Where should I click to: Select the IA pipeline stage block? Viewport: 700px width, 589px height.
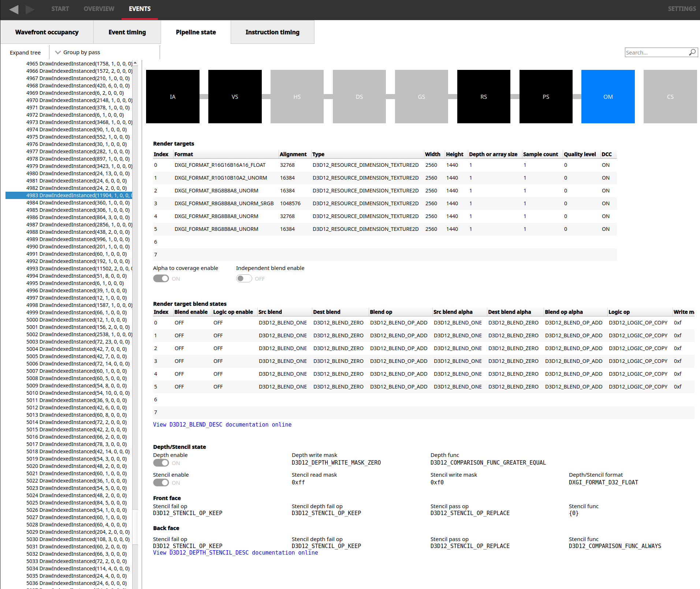[x=172, y=97]
